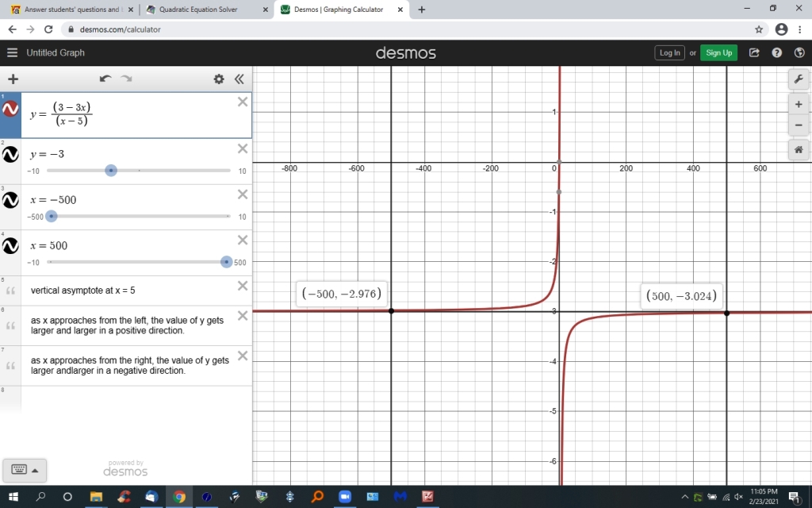The image size is (812, 508).
Task: Edit the y = -3 slider lower bound
Action: [x=33, y=171]
